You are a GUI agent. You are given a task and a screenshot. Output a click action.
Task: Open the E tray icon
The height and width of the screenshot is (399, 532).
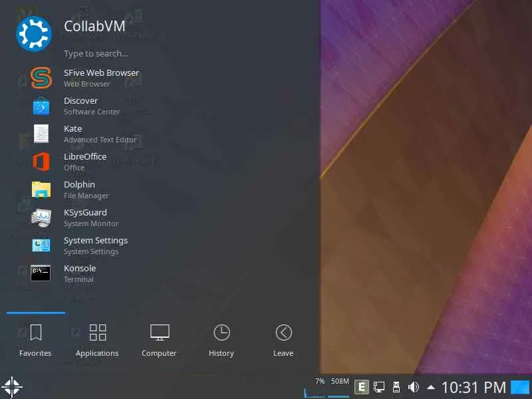click(x=361, y=387)
